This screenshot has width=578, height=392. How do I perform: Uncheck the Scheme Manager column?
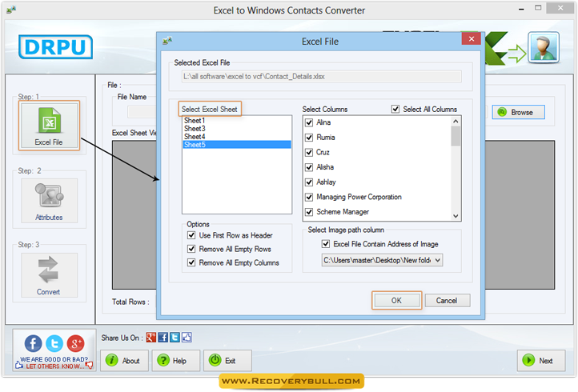(x=309, y=212)
